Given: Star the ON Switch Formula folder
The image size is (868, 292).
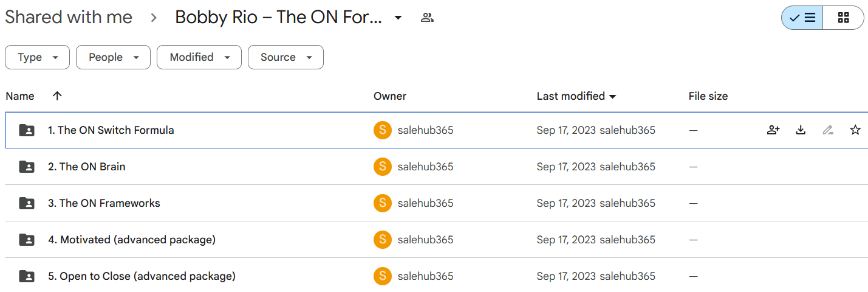Looking at the screenshot, I should [x=855, y=130].
